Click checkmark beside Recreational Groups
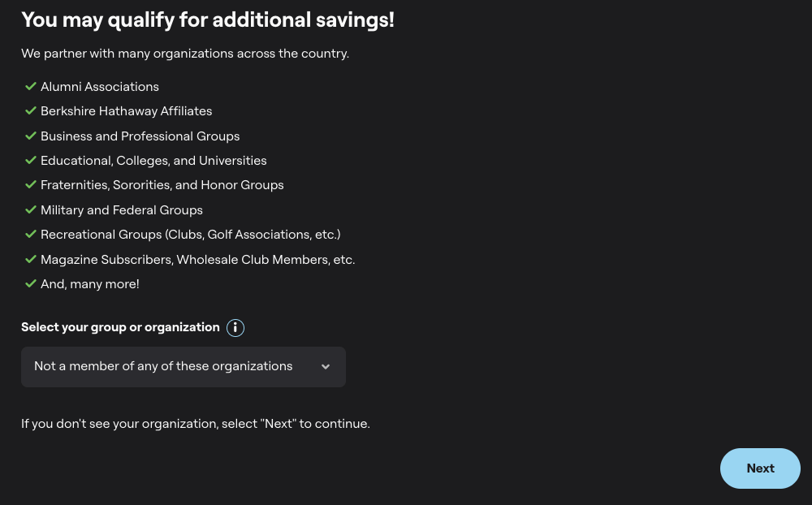This screenshot has height=505, width=812. pyautogui.click(x=31, y=234)
